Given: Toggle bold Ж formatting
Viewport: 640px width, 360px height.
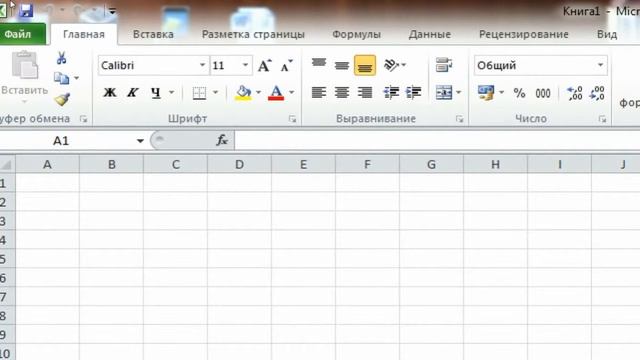Looking at the screenshot, I should (109, 93).
